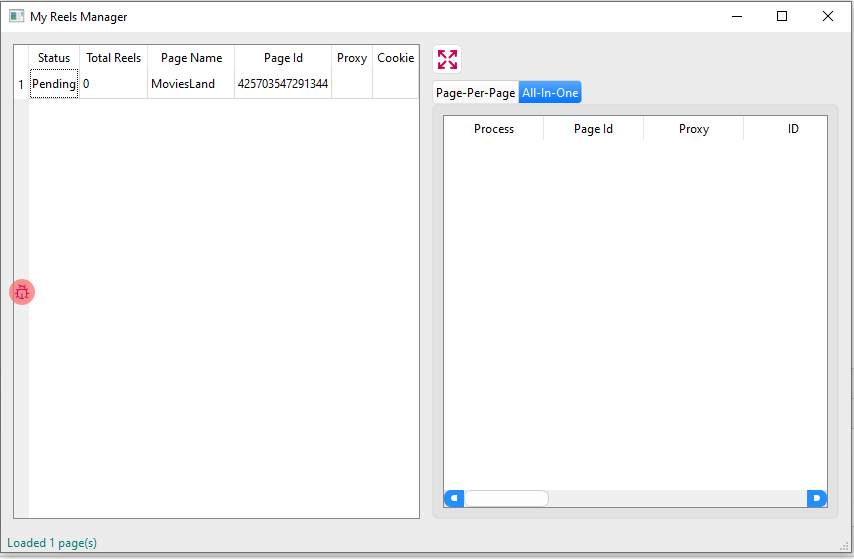
Task: Maximize the My Reels Manager window
Action: click(782, 16)
